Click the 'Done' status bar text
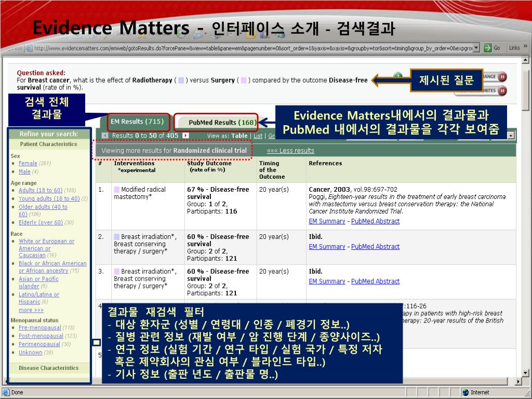Viewport: 532px width, 399px height. 17,392
